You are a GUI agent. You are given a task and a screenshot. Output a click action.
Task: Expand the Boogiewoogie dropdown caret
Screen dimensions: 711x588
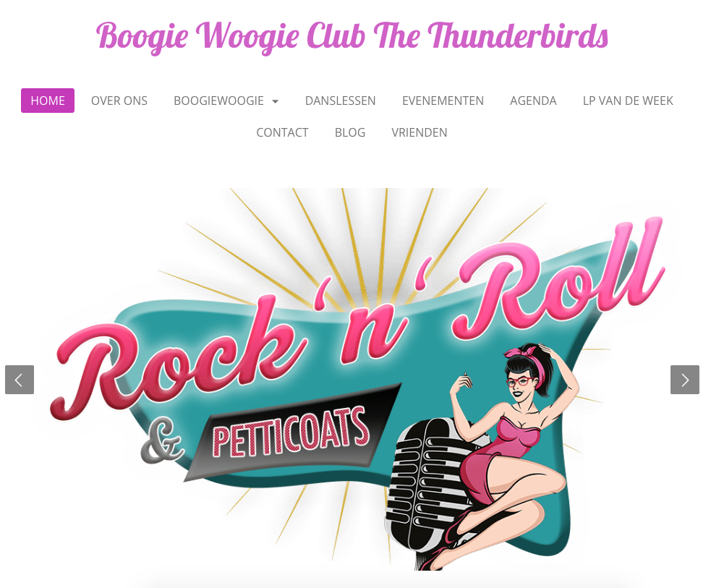(x=276, y=101)
